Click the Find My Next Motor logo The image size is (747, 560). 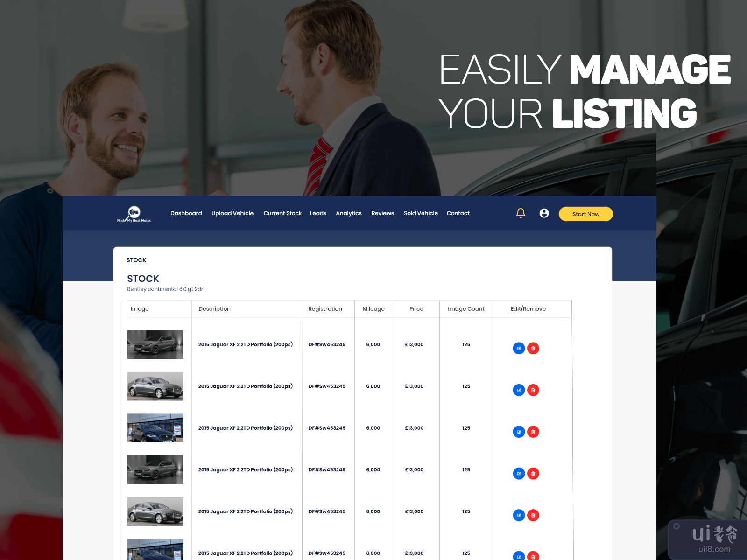tap(134, 214)
